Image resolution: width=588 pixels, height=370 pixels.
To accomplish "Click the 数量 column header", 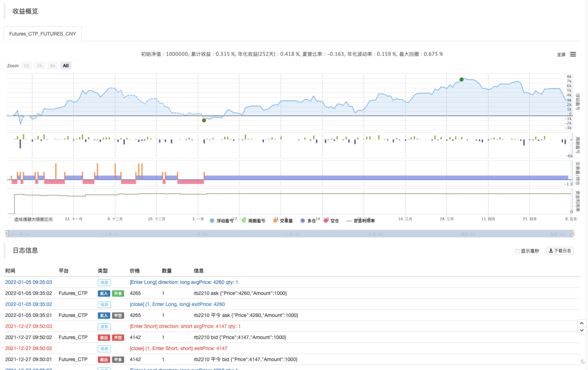I will tap(167, 271).
